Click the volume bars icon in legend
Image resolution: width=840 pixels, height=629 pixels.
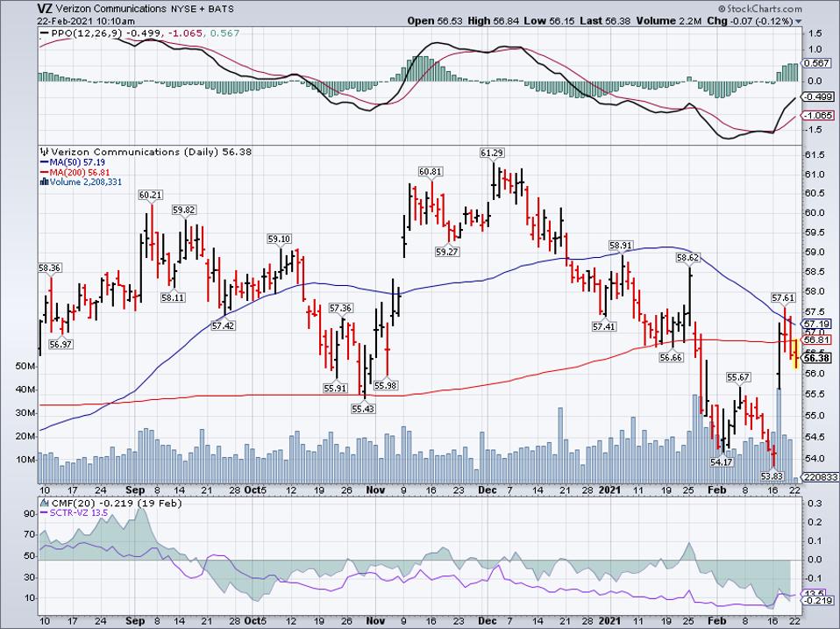coord(44,182)
